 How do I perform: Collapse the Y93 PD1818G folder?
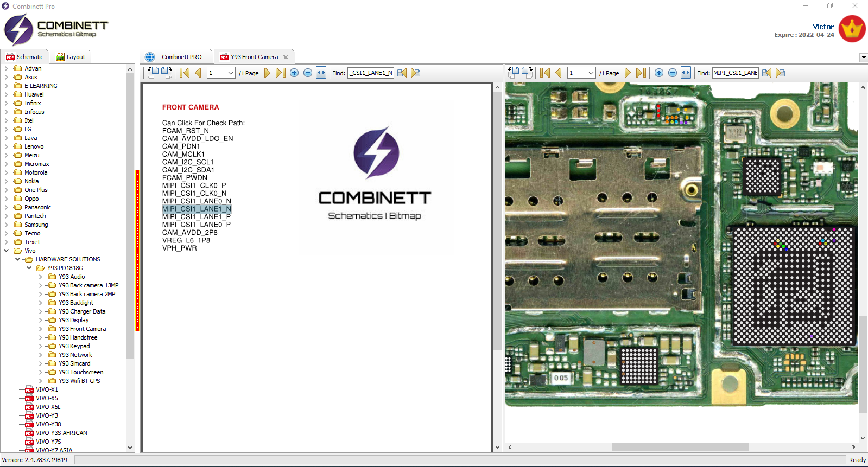[x=29, y=268]
